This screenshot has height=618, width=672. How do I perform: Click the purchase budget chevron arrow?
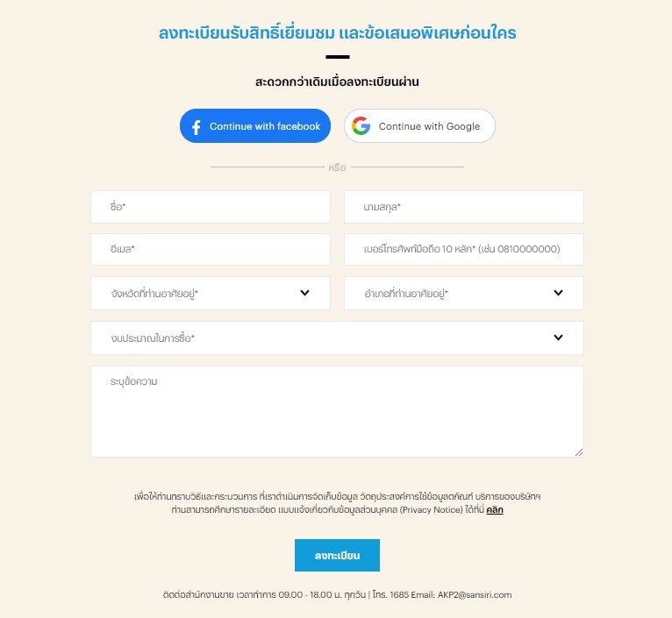558,337
